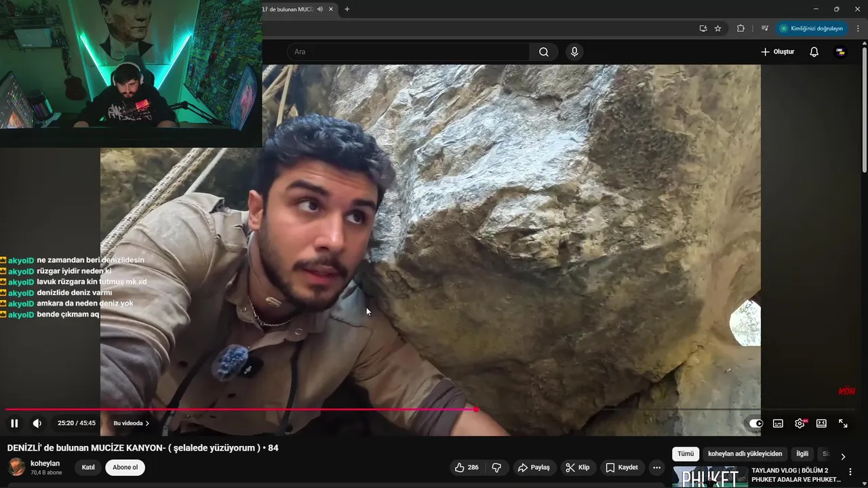Viewport: 868px width, 488px height.
Task: Expand more filter chips arrow
Action: pos(843,456)
